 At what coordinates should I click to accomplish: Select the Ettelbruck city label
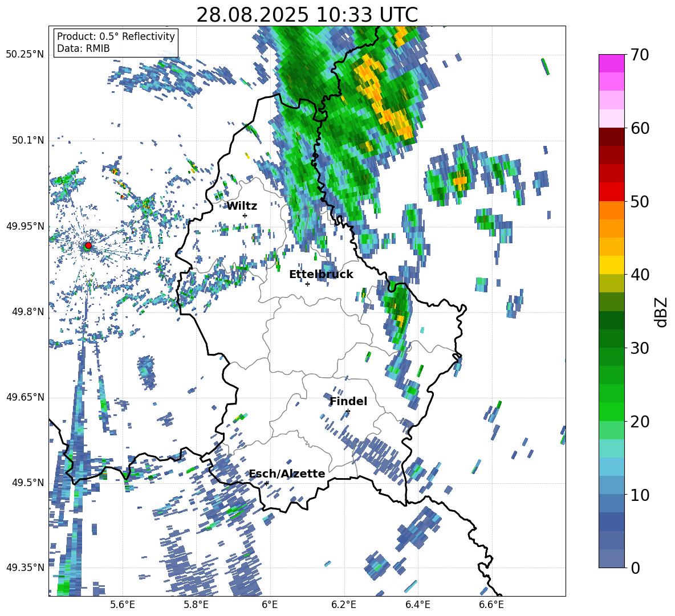point(321,275)
